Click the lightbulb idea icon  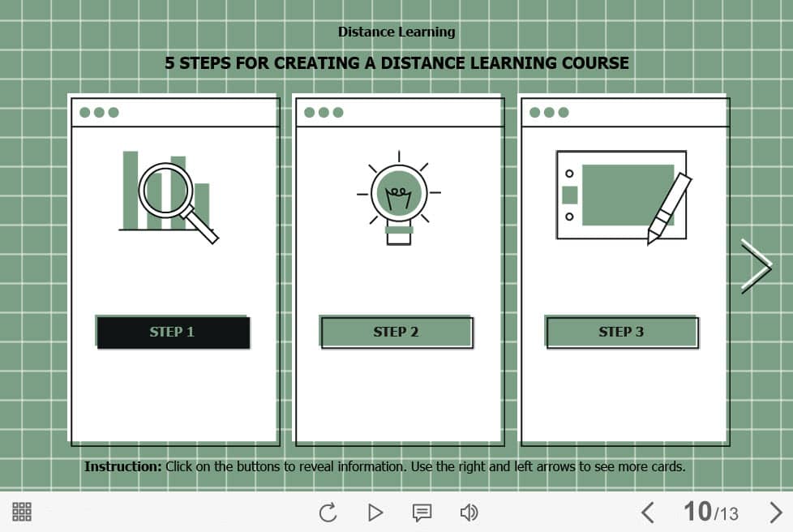click(x=398, y=197)
